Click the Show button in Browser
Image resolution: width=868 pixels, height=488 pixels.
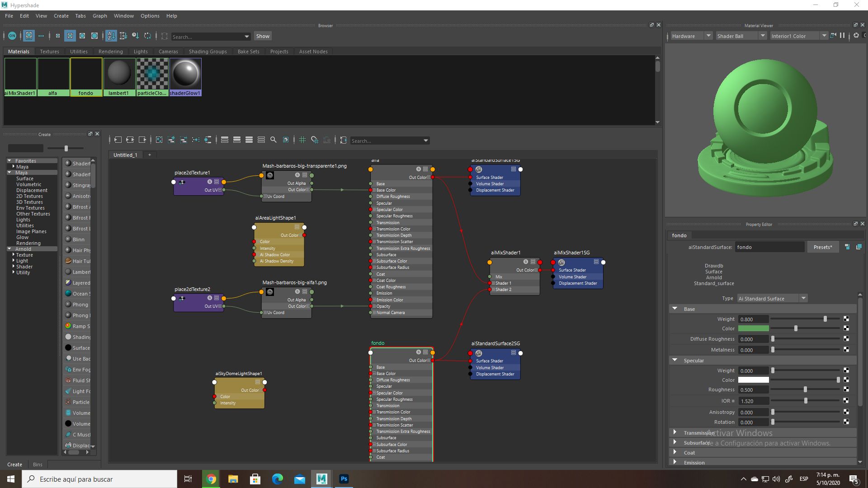(x=263, y=36)
